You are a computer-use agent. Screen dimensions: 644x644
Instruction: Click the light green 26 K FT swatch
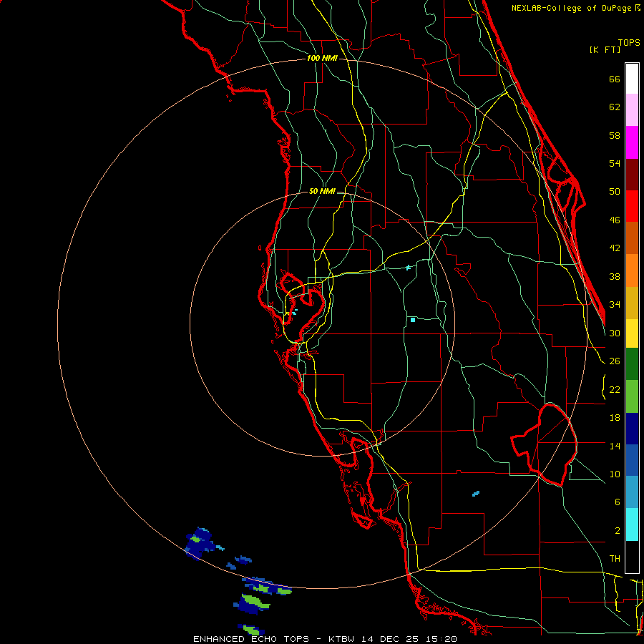pos(632,396)
